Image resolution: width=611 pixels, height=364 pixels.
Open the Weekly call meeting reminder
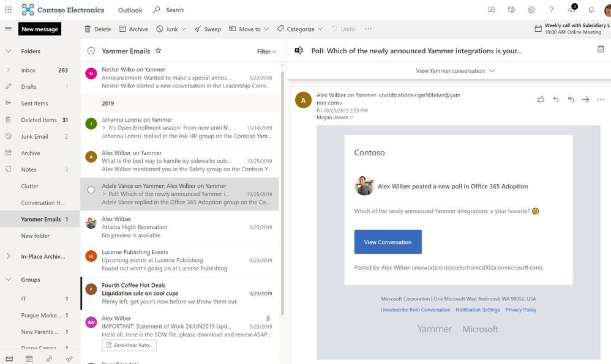tap(572, 29)
